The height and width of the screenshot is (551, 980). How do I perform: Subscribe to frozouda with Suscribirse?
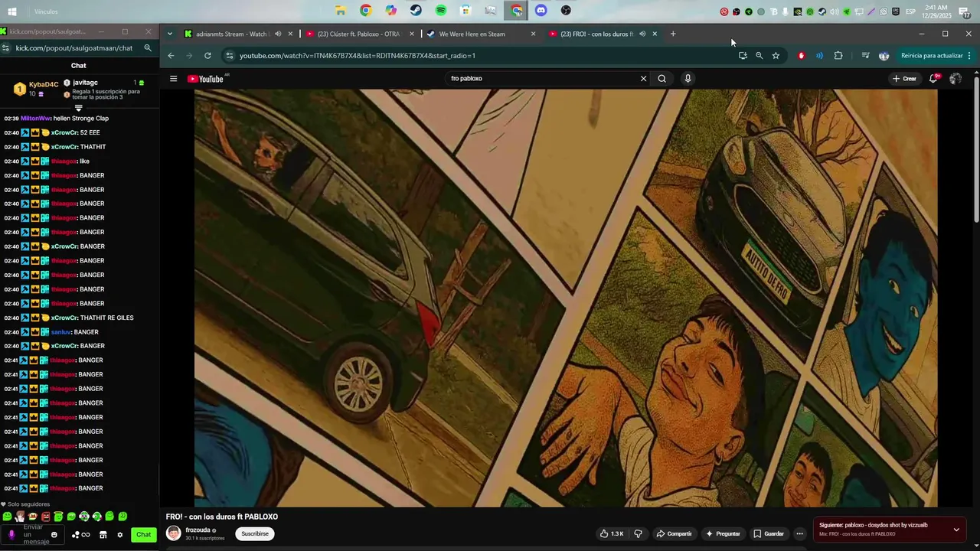point(255,533)
